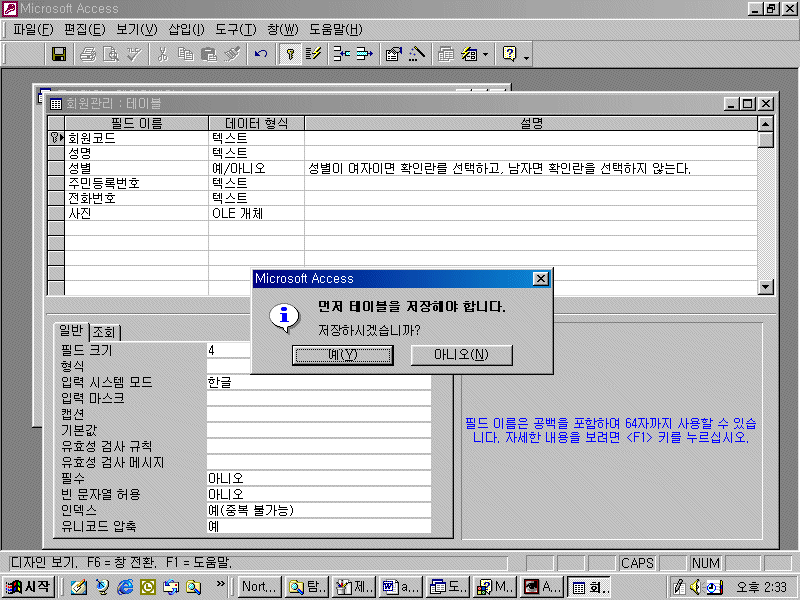Open Print Preview from the toolbar

click(111, 54)
